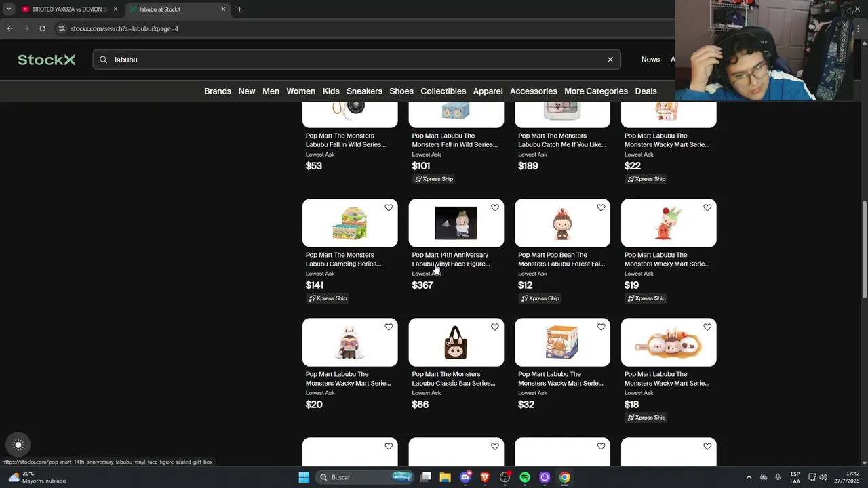868x488 pixels.
Task: Open the Brands category menu
Action: (x=218, y=91)
